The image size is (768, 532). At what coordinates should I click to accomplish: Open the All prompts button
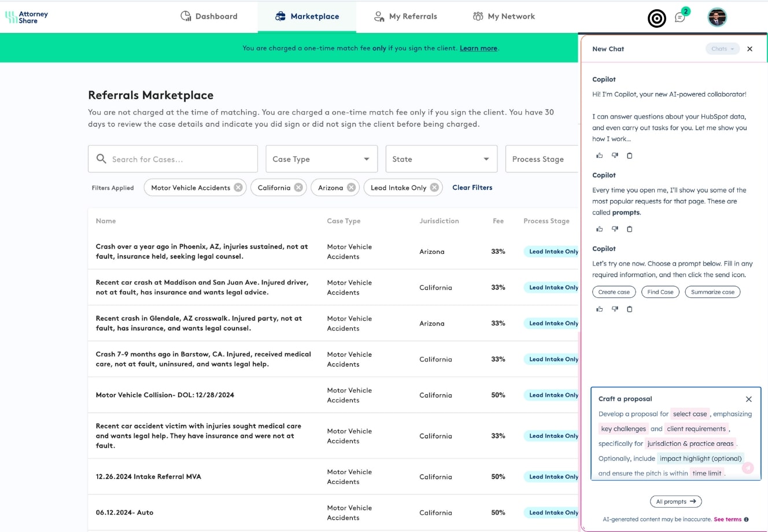(x=675, y=501)
